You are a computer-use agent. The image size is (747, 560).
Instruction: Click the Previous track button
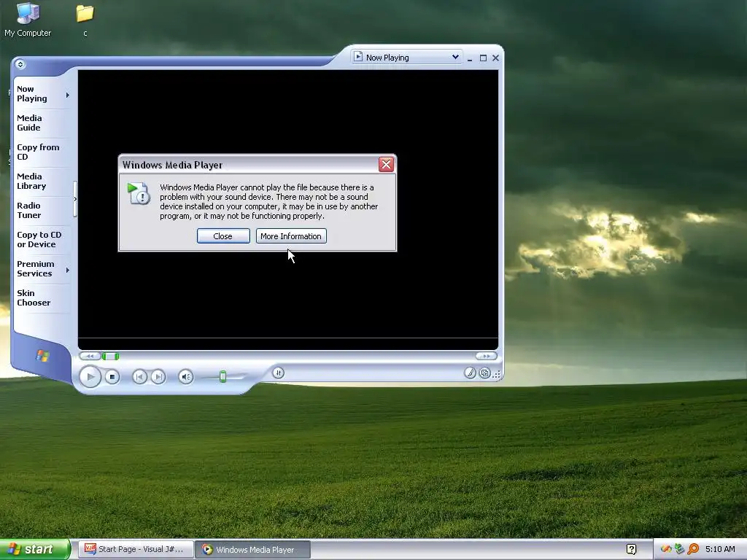139,377
